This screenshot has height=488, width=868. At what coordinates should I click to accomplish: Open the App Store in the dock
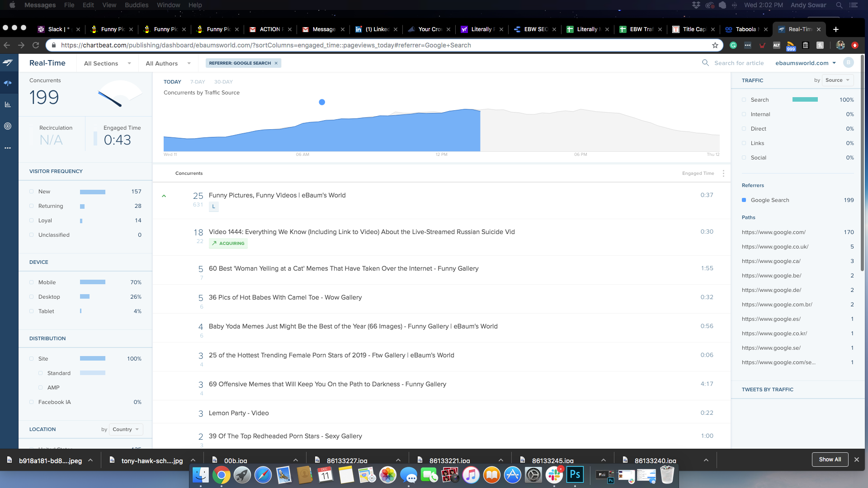point(513,475)
